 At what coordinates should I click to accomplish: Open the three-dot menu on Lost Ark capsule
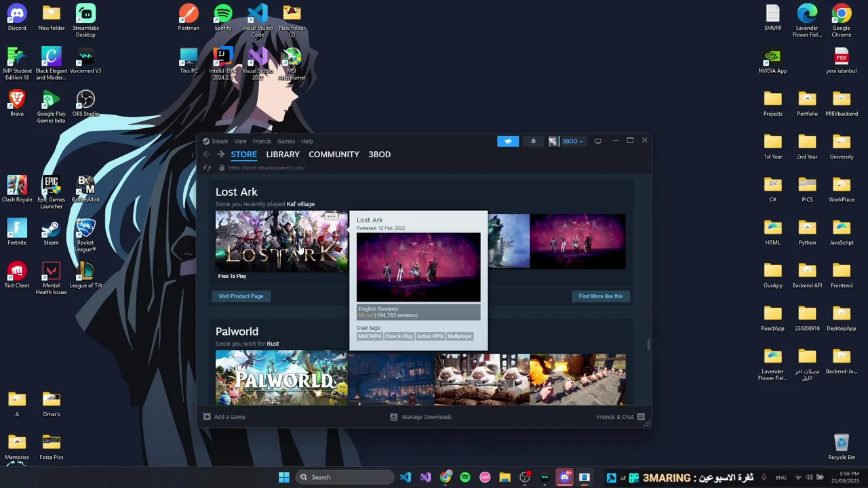coord(331,217)
